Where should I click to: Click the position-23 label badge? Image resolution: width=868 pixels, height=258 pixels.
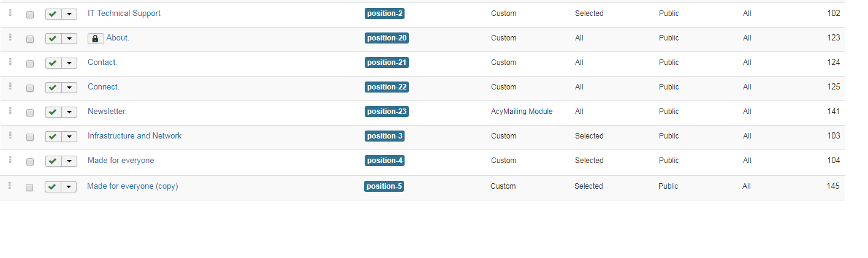tap(386, 112)
